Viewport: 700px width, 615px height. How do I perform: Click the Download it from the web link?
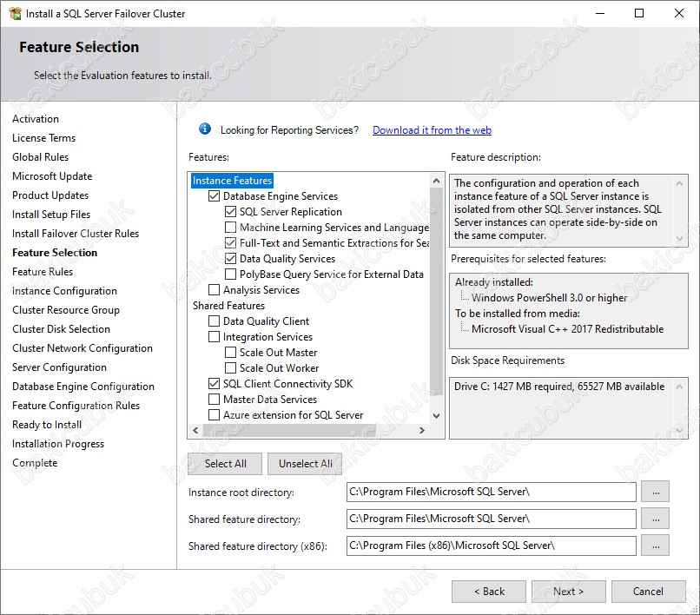coord(432,130)
